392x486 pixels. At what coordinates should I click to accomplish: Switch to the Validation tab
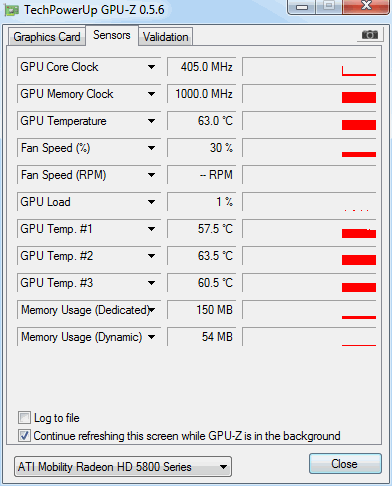pyautogui.click(x=166, y=37)
